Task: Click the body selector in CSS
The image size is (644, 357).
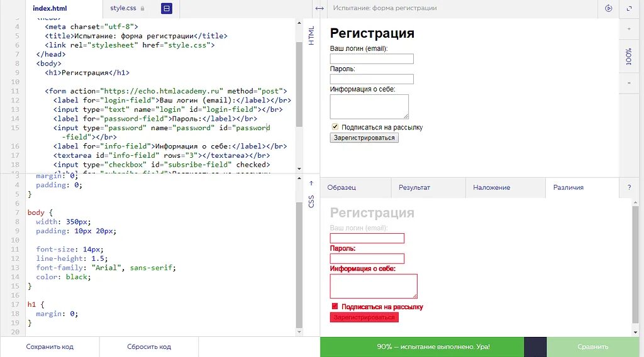Action: [x=36, y=212]
